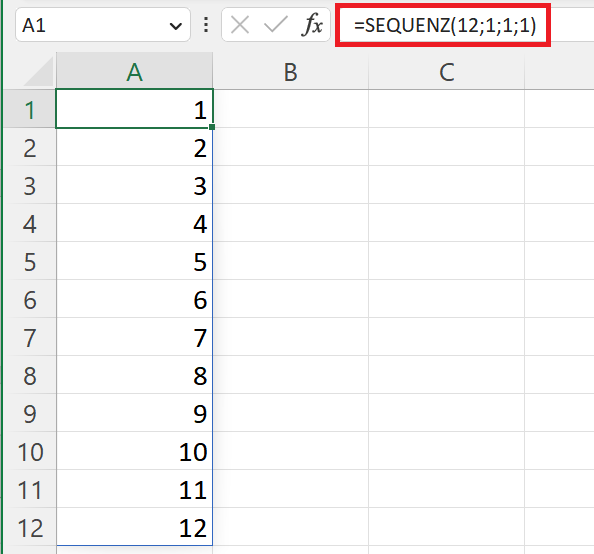Click empty cell C1

click(447, 109)
